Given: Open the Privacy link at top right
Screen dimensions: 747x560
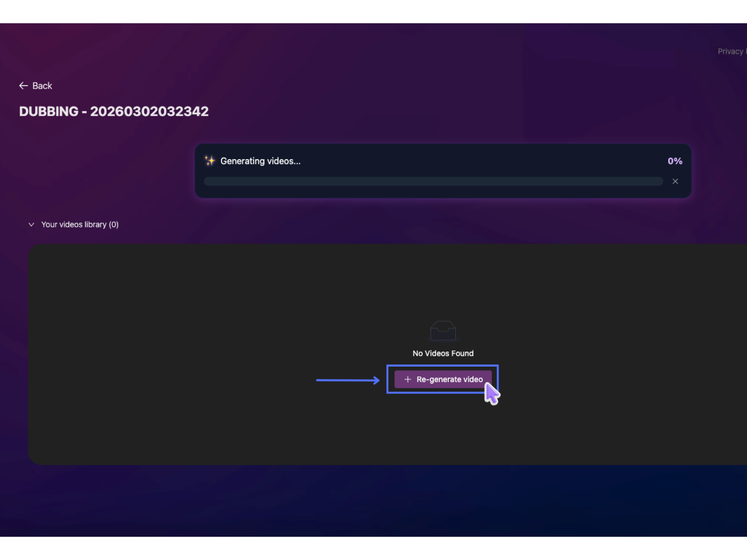Looking at the screenshot, I should 731,51.
